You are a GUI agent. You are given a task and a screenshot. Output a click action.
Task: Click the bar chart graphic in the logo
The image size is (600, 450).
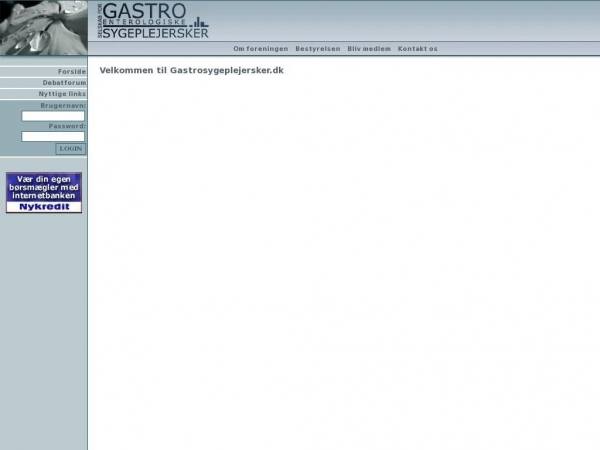pyautogui.click(x=199, y=22)
